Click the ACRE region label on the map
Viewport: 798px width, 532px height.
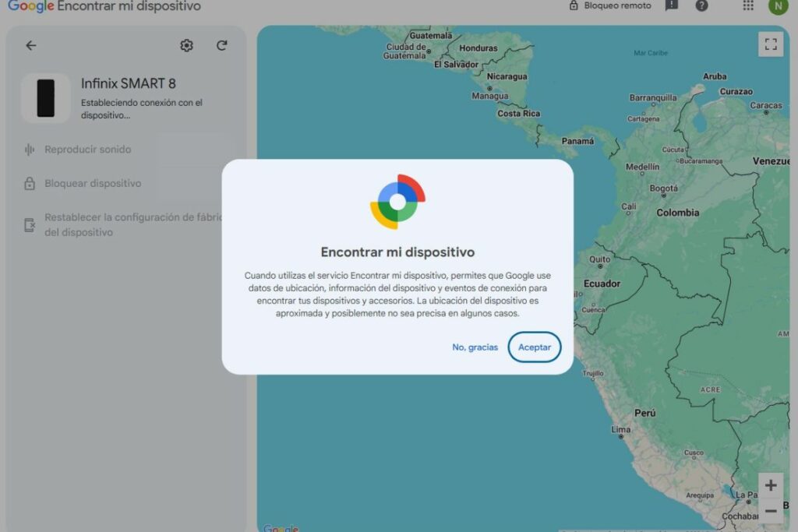(x=710, y=389)
